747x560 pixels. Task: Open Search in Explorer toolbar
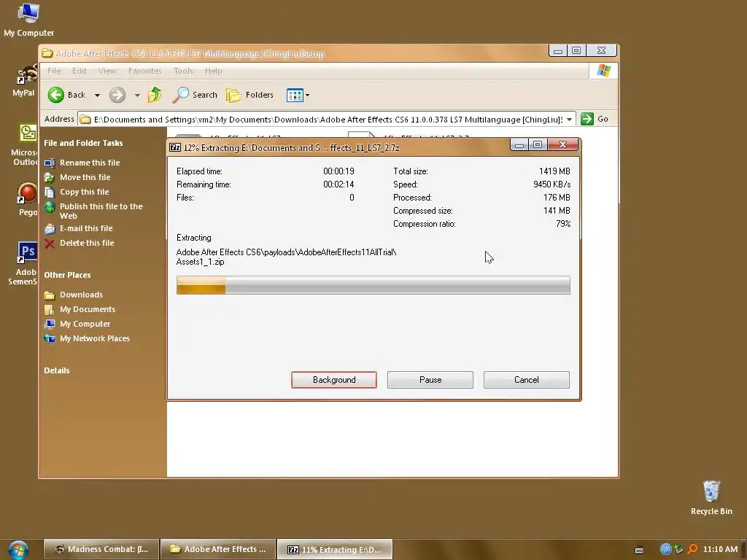point(195,95)
